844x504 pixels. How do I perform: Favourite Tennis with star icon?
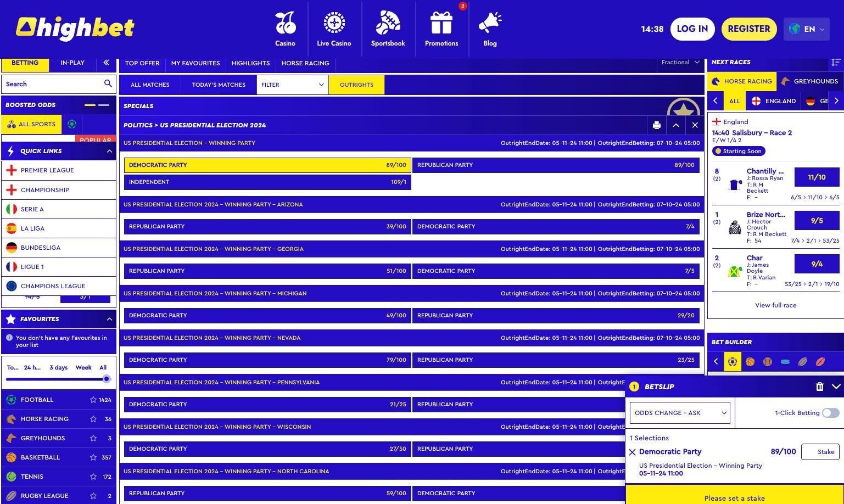point(93,477)
